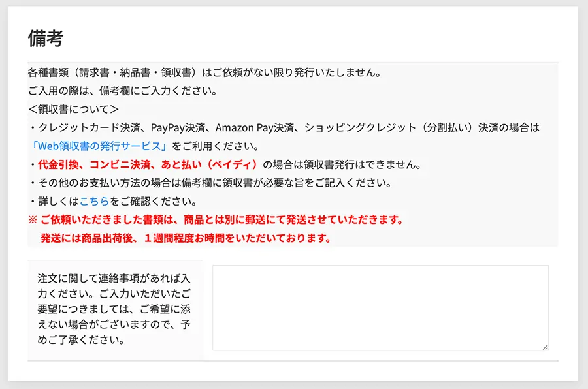The width and height of the screenshot is (588, 389).
Task: Click the クレジットカード決済、PayPay決済 bullet line
Action: 285,128
